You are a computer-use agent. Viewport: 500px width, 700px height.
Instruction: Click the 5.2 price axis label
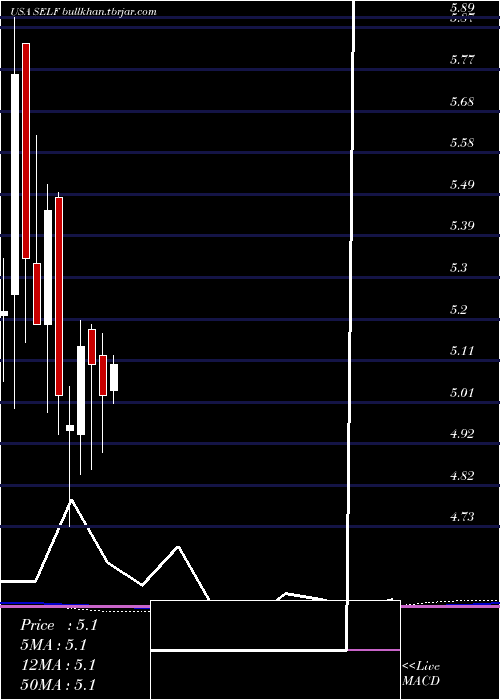pos(459,309)
